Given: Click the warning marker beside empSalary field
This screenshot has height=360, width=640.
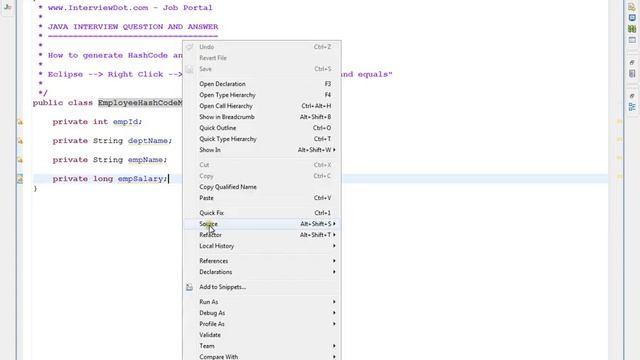Looking at the screenshot, I should tap(20, 179).
